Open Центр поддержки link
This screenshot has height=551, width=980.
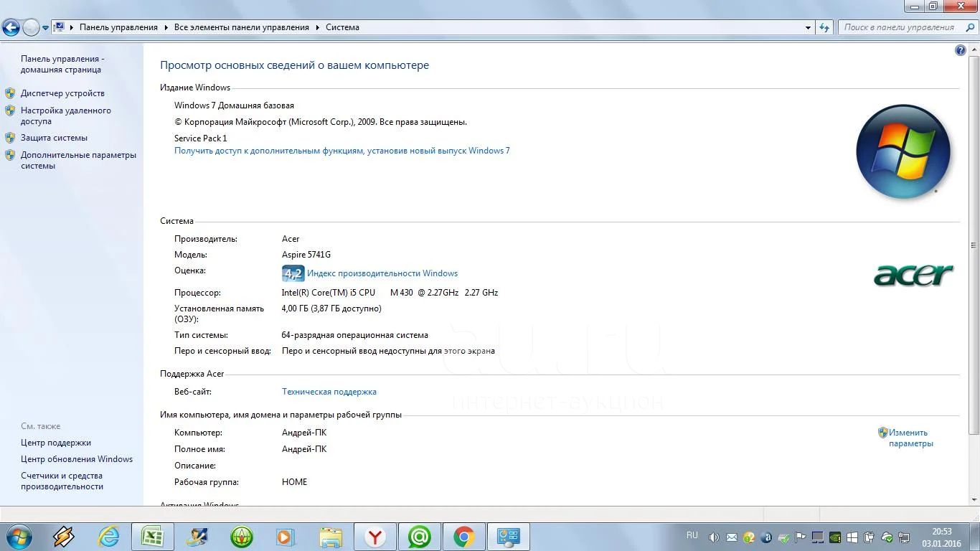(x=56, y=443)
